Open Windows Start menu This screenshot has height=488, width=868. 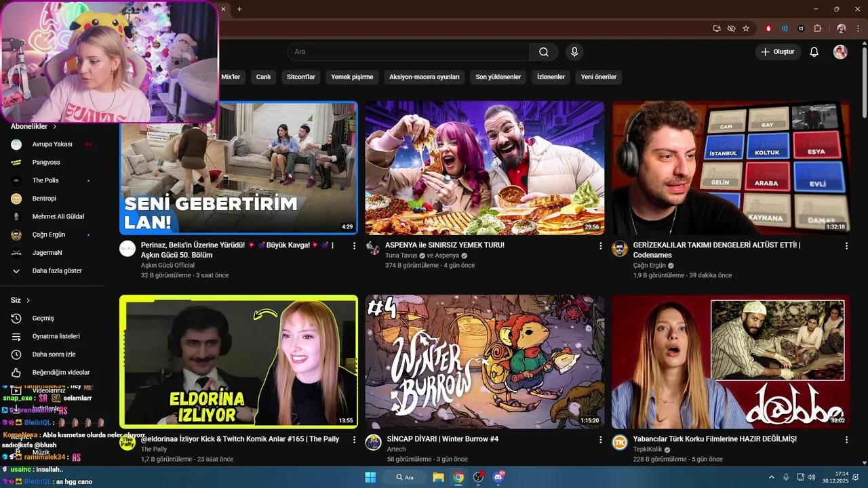tap(370, 477)
